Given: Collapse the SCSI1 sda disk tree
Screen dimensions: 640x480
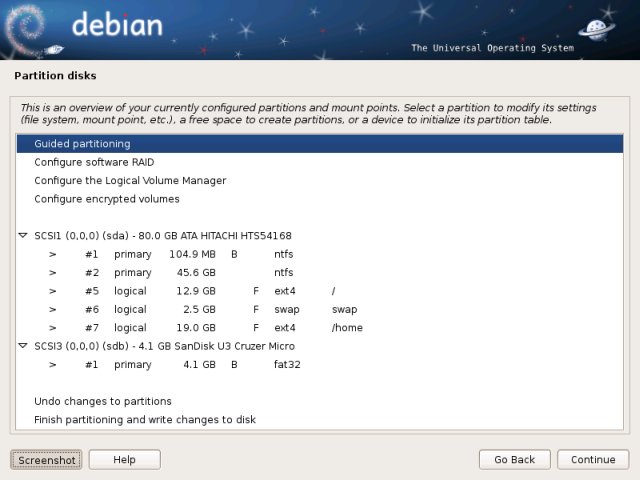Looking at the screenshot, I should click(23, 236).
